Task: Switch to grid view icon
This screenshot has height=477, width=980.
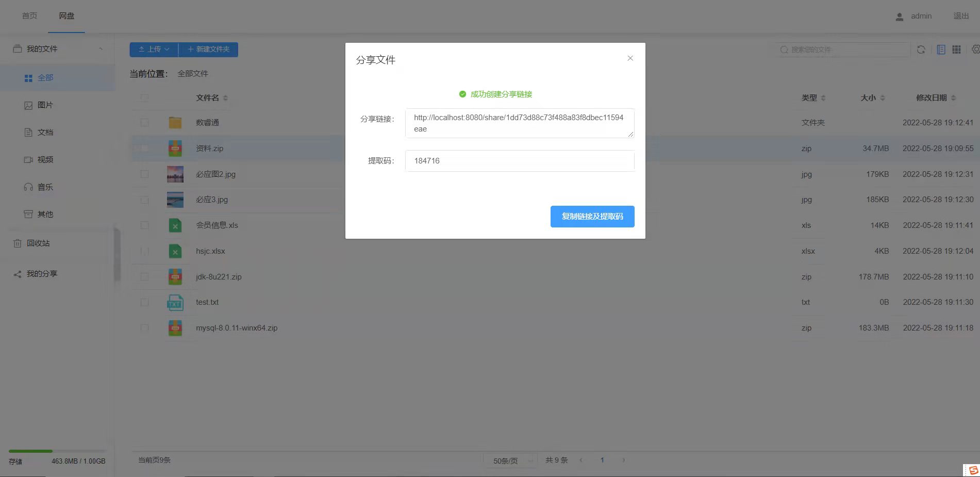Action: (x=956, y=50)
